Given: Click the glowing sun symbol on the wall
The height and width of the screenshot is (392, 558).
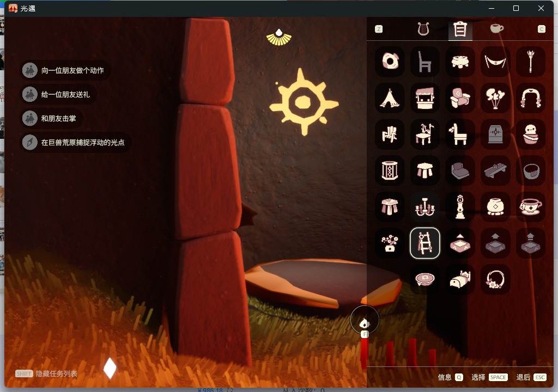Looking at the screenshot, I should [x=304, y=102].
